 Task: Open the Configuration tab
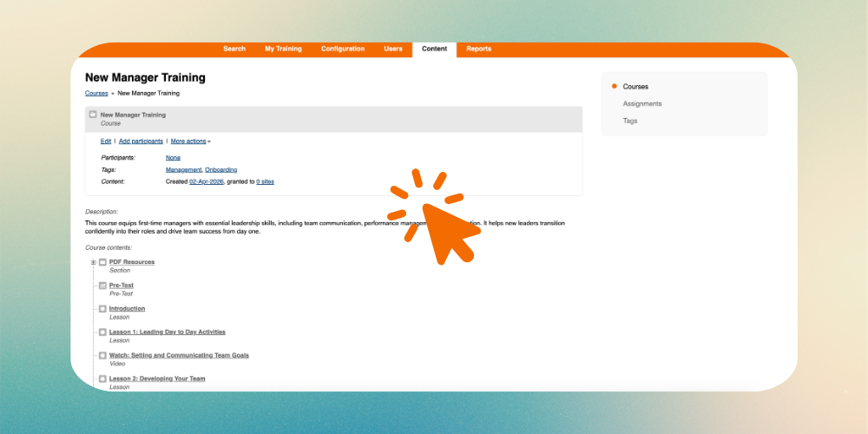click(x=343, y=49)
